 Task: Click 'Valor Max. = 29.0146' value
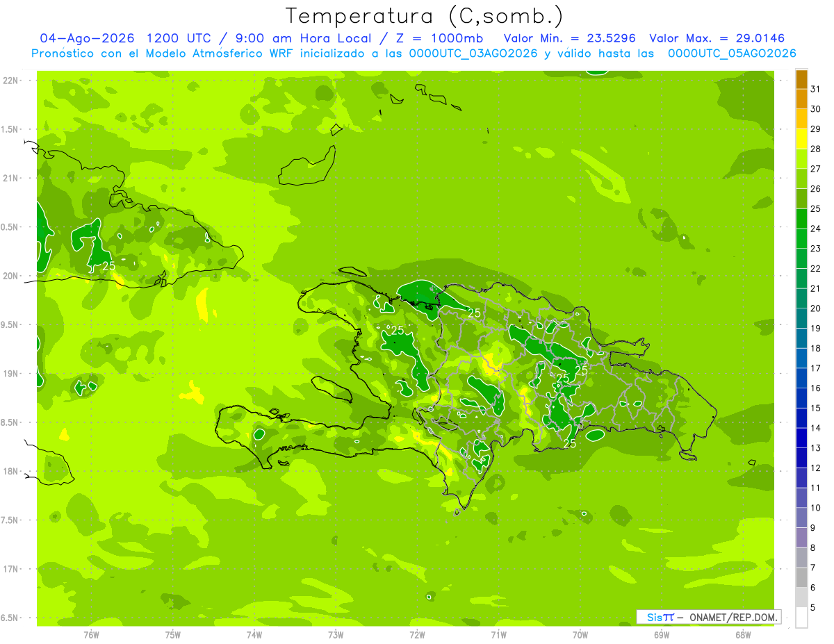pos(717,38)
